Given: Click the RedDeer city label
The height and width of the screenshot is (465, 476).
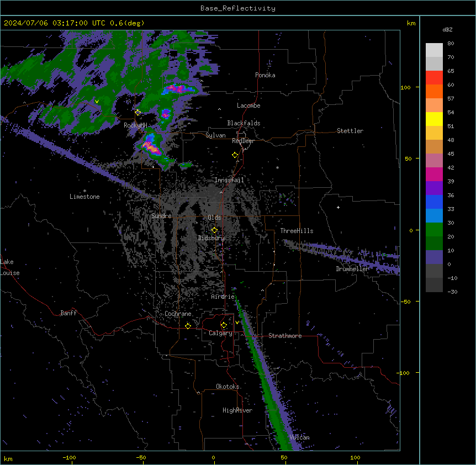Looking at the screenshot, I should coord(243,141).
